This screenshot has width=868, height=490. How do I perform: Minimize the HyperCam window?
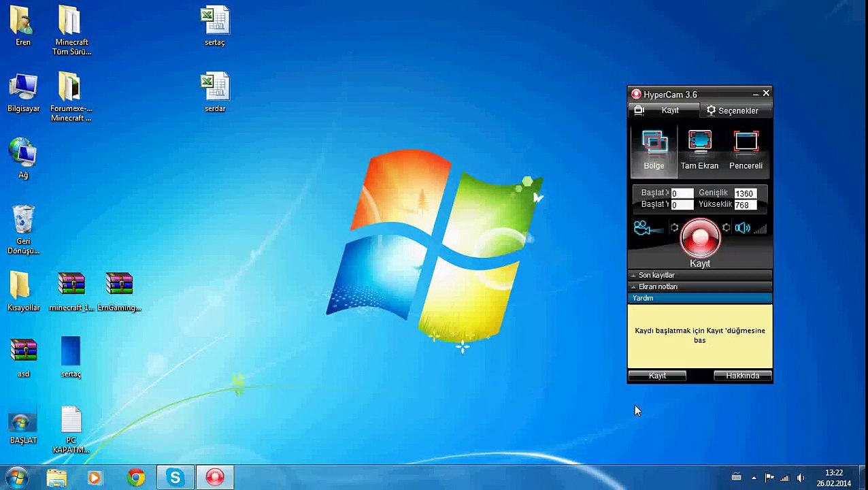click(755, 94)
